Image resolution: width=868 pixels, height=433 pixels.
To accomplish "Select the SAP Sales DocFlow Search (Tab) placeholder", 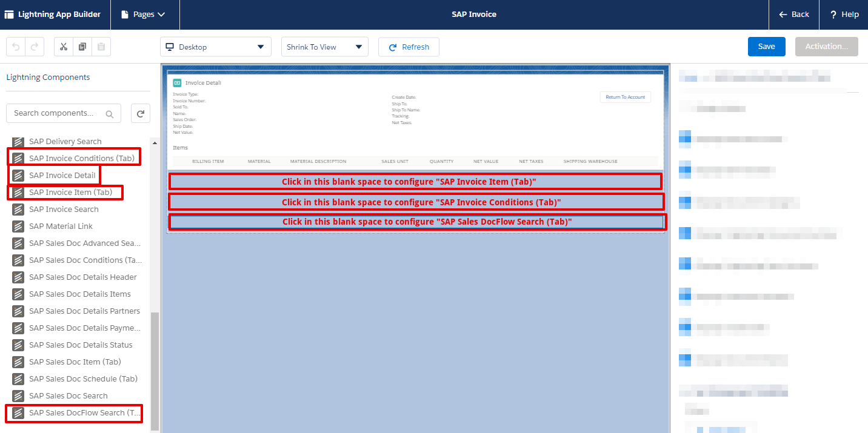I will tap(416, 222).
